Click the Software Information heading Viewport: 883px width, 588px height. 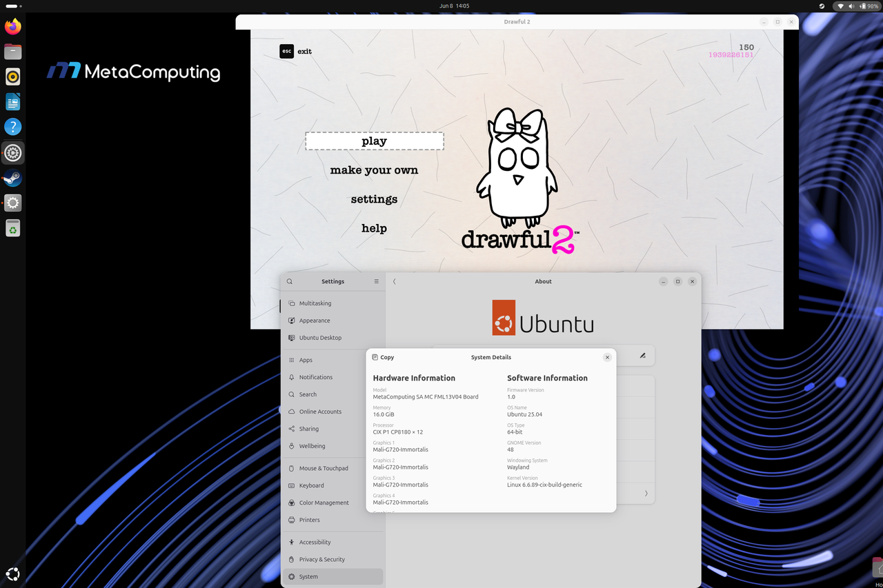[x=548, y=378]
